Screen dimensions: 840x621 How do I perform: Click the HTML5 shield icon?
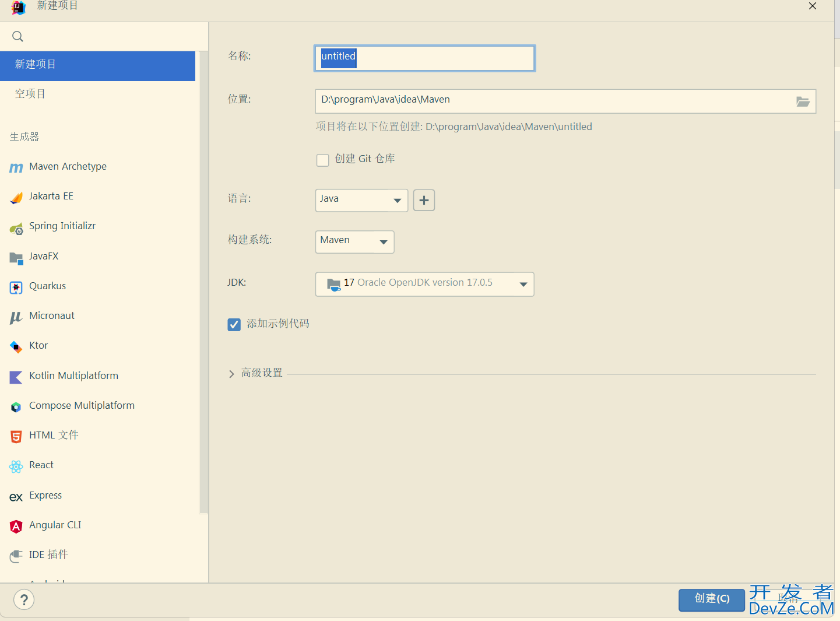[16, 437]
